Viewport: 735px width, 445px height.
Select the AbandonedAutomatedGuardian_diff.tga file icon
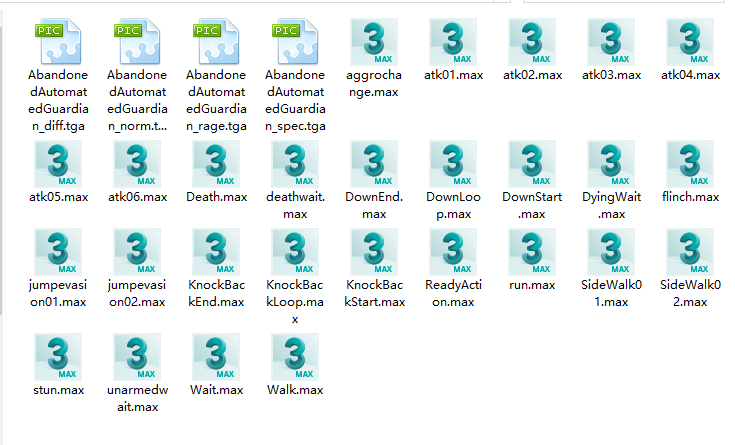58,42
